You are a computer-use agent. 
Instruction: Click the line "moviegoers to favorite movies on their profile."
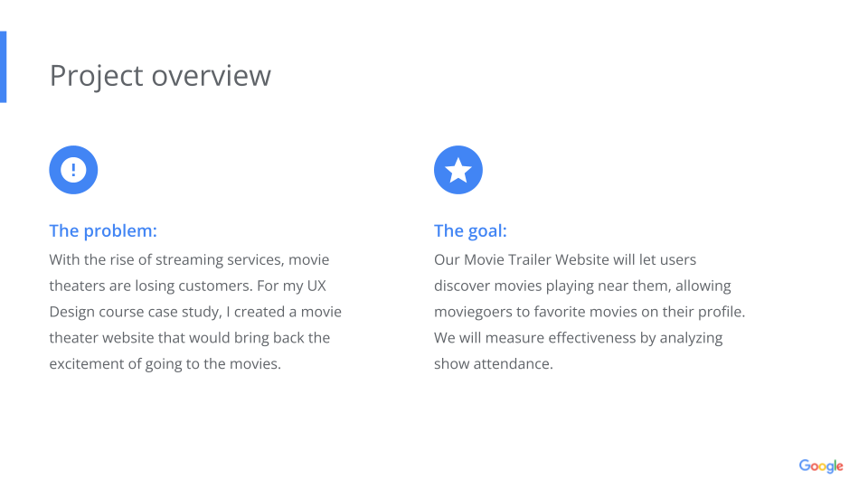pos(589,312)
